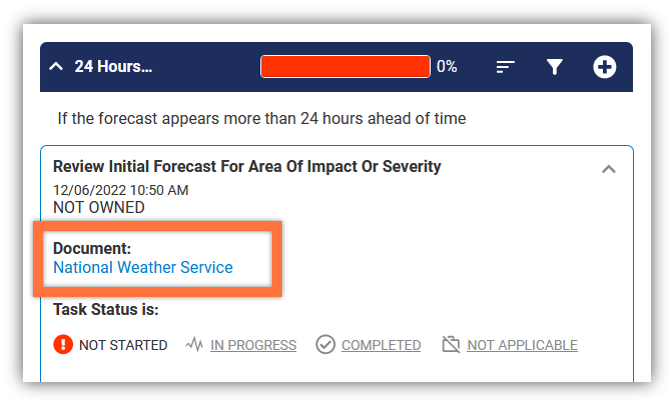Add a task with plus icon
Image resolution: width=672 pixels, height=404 pixels.
pyautogui.click(x=604, y=67)
